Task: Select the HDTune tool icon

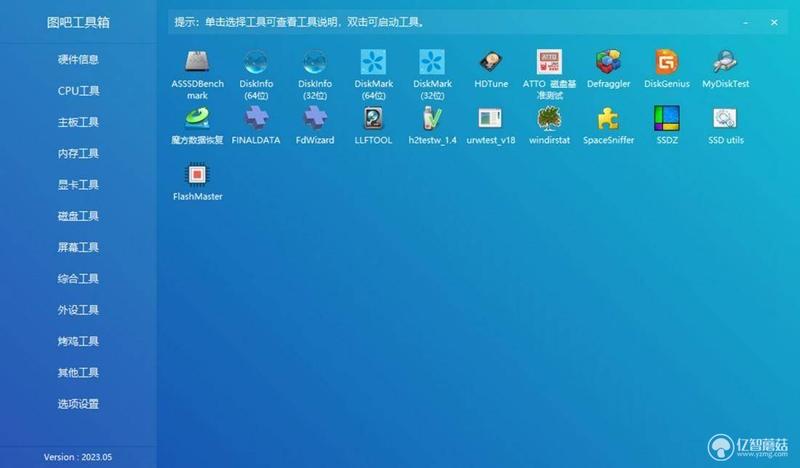Action: (491, 62)
